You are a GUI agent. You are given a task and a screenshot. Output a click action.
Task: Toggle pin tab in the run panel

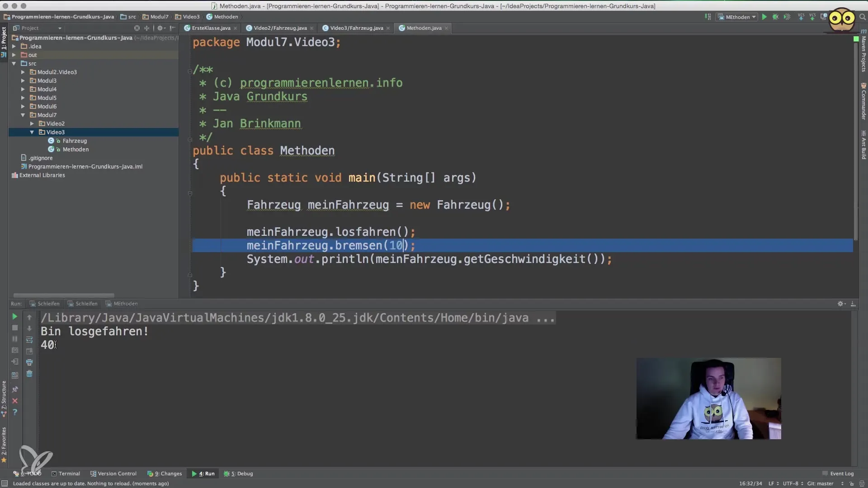(x=14, y=389)
